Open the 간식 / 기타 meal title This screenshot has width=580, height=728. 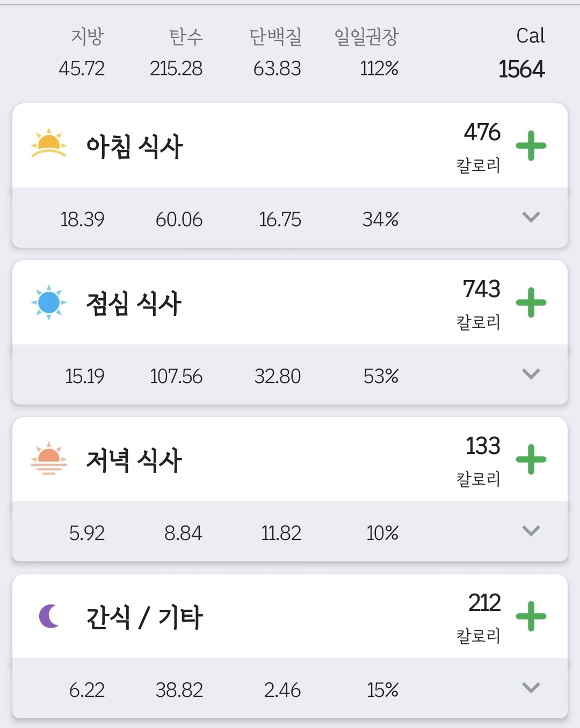click(x=144, y=617)
